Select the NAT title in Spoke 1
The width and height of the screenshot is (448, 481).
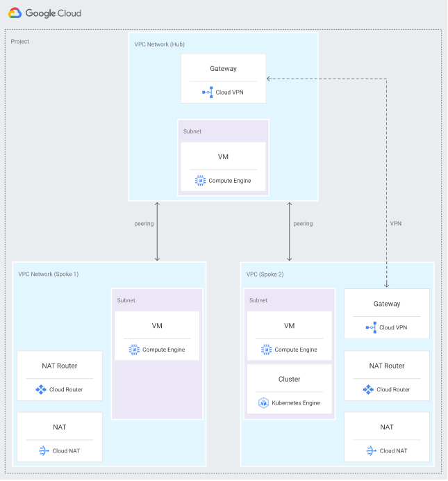point(60,427)
